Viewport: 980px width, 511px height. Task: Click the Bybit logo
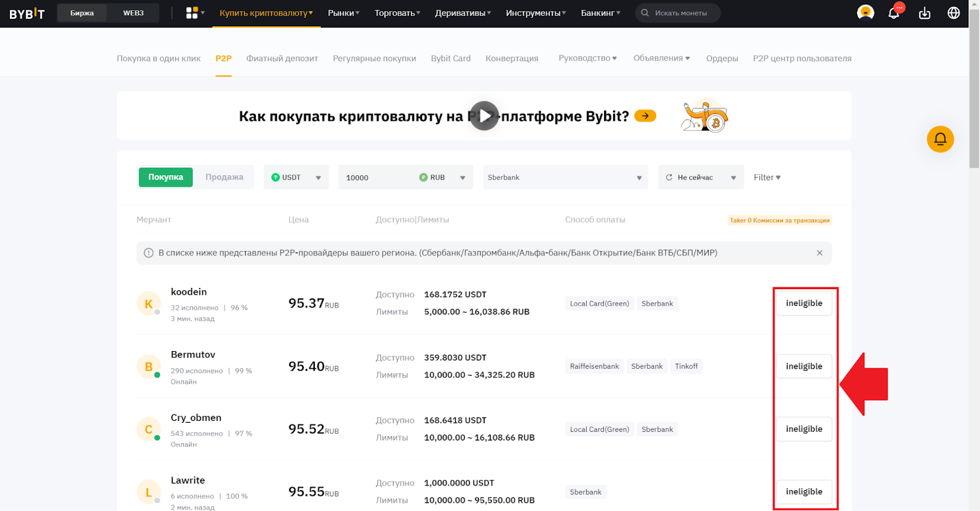pyautogui.click(x=27, y=13)
